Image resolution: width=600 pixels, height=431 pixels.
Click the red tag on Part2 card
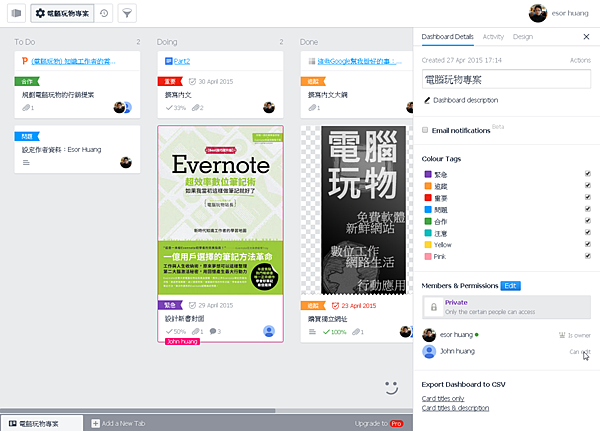click(x=170, y=82)
